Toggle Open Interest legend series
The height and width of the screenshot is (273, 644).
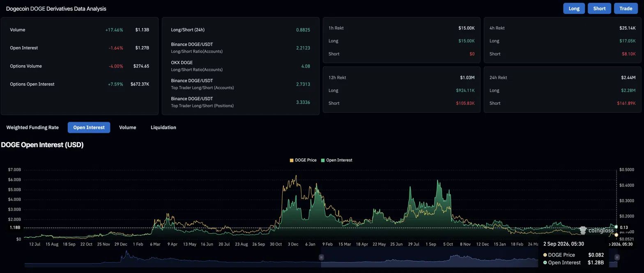tap(336, 160)
